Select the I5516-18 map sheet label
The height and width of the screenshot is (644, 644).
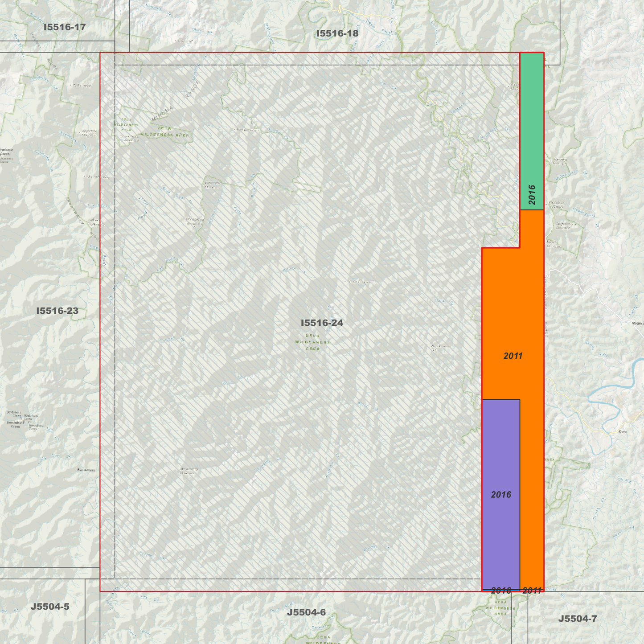pos(337,33)
